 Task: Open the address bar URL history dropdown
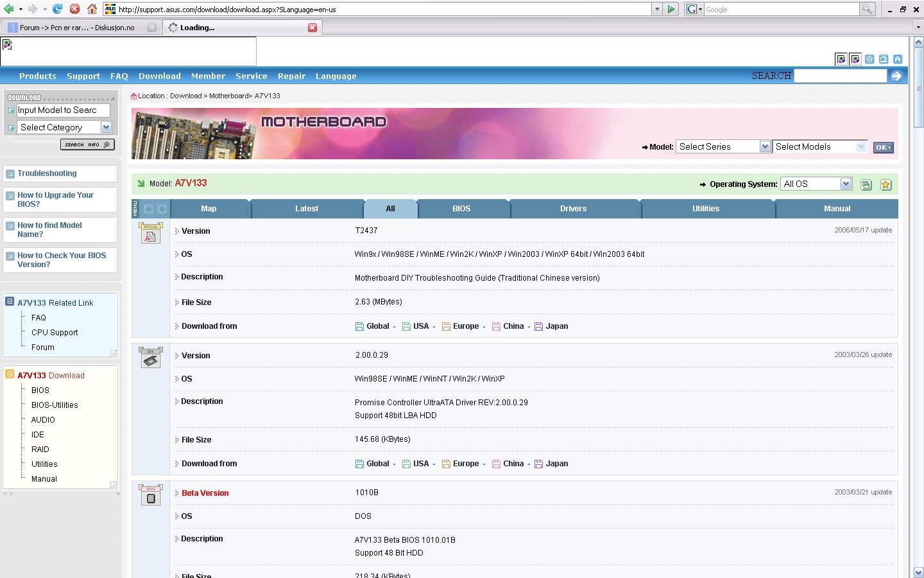(656, 9)
